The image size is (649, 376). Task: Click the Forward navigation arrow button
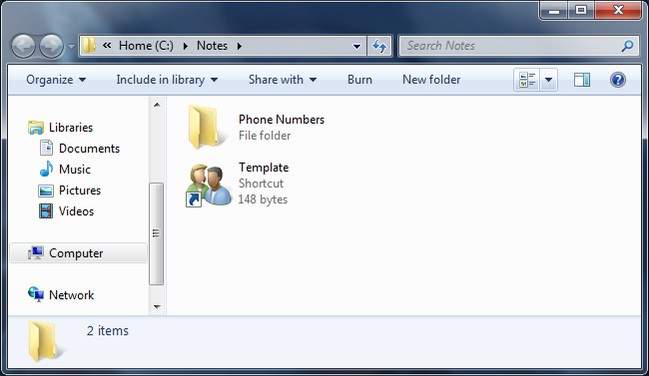tap(51, 46)
